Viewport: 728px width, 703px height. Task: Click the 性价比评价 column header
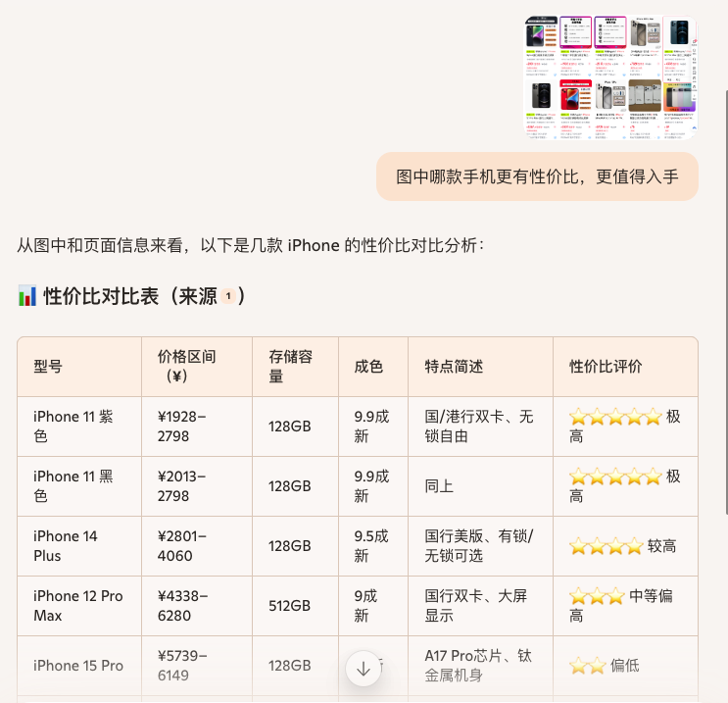625,367
